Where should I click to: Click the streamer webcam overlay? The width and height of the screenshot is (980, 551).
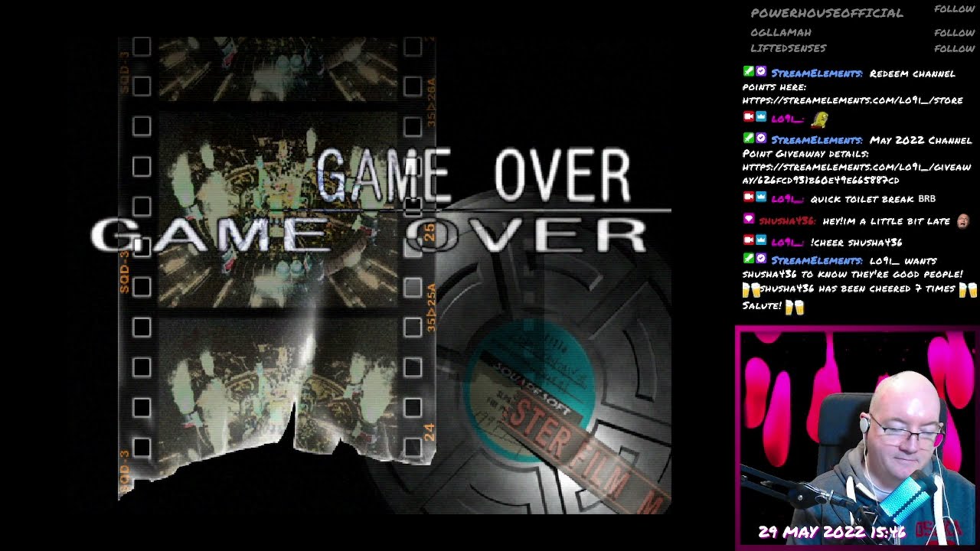857,438
